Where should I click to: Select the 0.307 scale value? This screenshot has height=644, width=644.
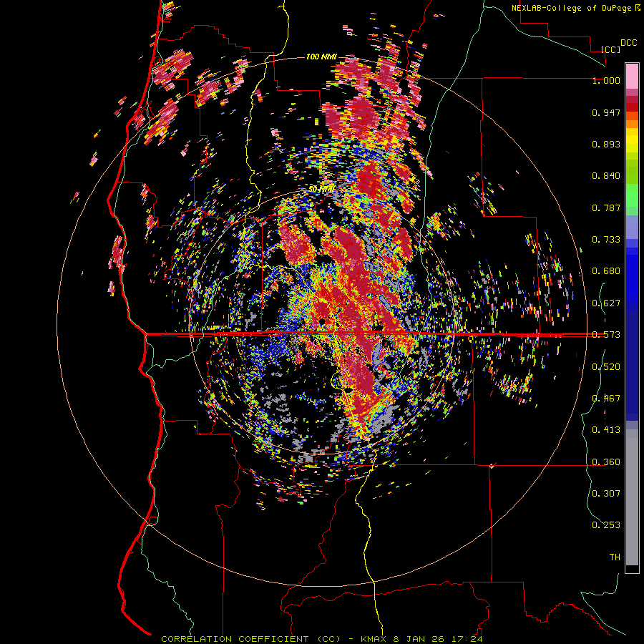tap(606, 494)
